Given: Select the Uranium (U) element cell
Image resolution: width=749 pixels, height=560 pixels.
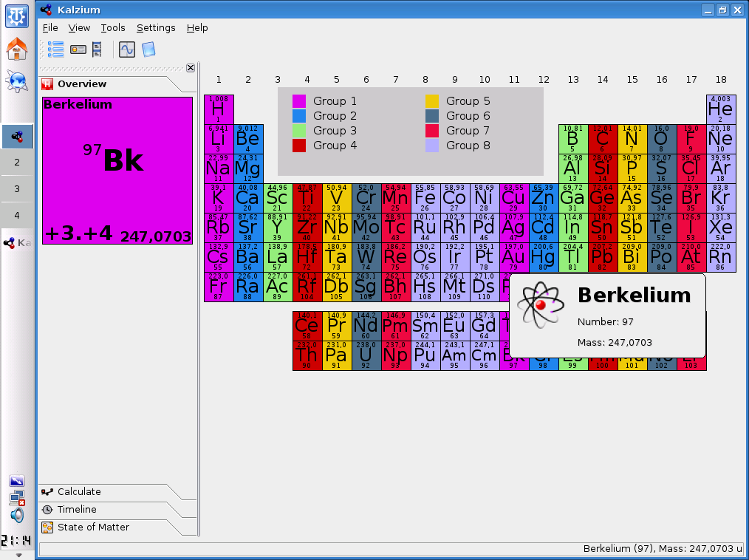Looking at the screenshot, I should 366,355.
